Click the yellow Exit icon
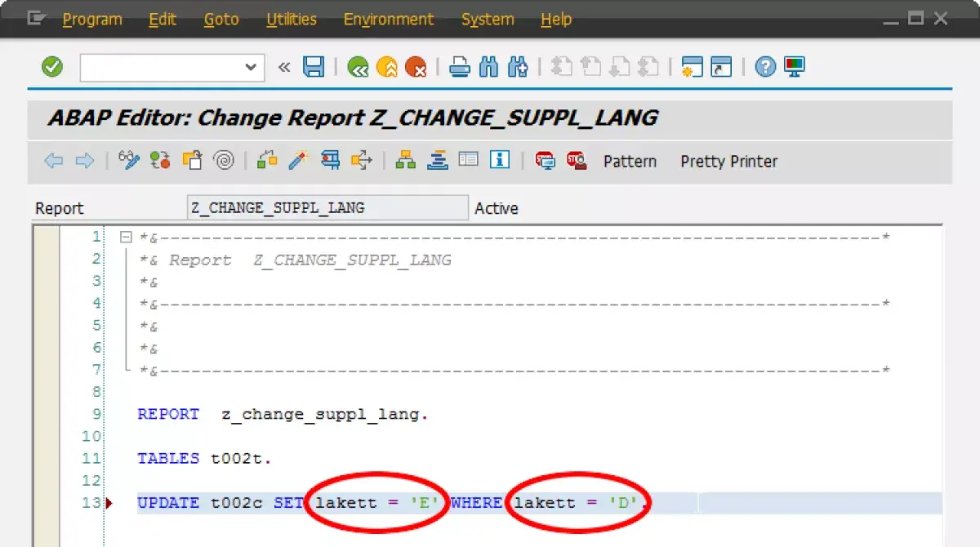This screenshot has height=547, width=980. 386,67
